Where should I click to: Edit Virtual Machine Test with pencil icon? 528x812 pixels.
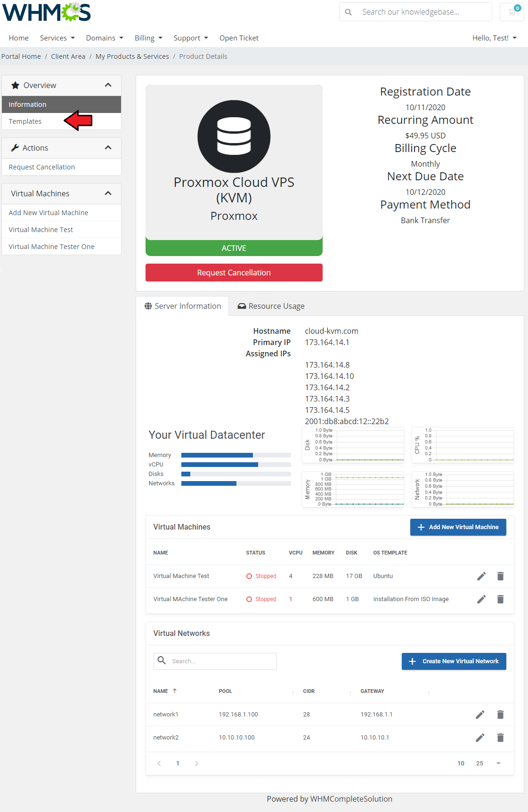[481, 576]
